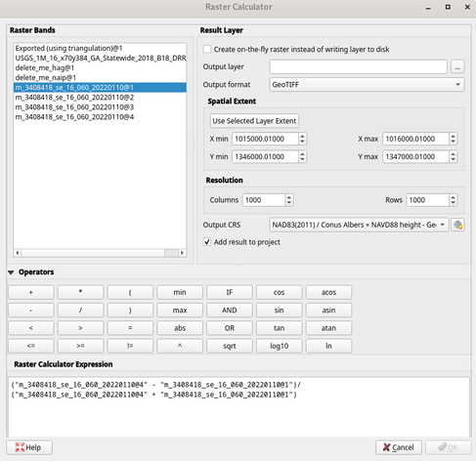
Task: Select band m_3408418_se_16_060_20220110@4
Action: tap(100, 117)
